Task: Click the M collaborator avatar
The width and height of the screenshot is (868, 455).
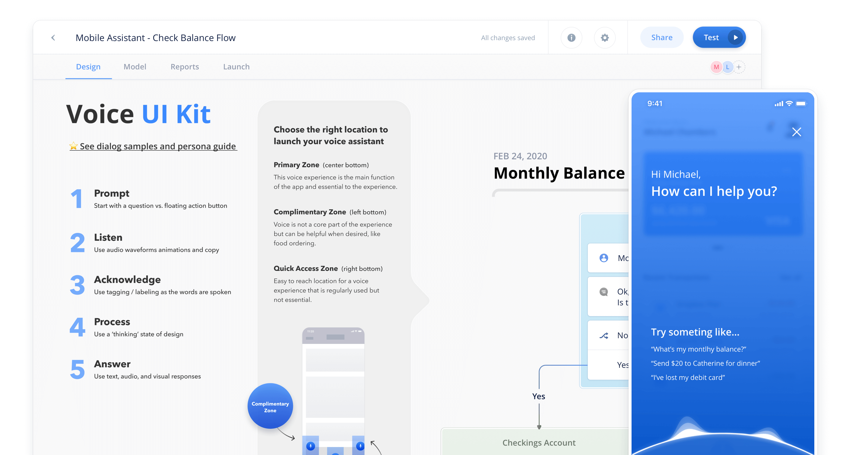Action: coord(716,67)
